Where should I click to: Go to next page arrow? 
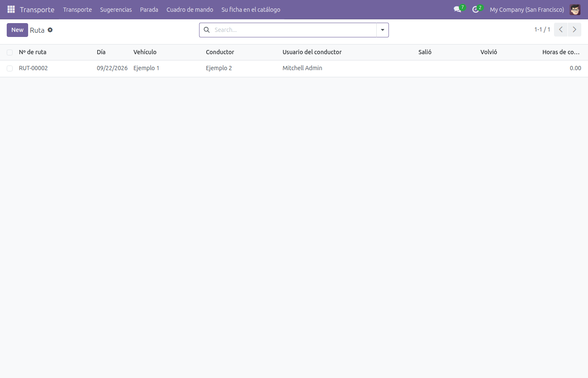tap(575, 30)
